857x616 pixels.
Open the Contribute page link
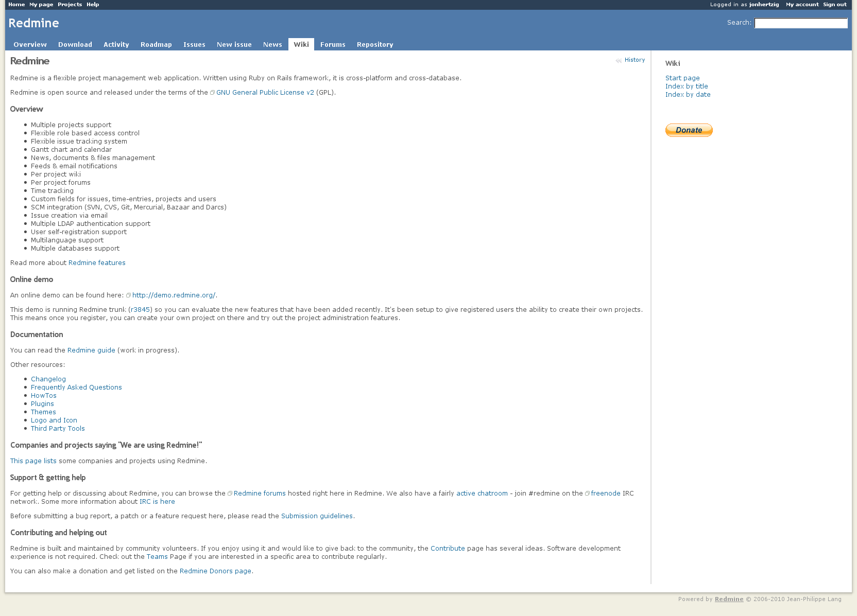(x=448, y=549)
